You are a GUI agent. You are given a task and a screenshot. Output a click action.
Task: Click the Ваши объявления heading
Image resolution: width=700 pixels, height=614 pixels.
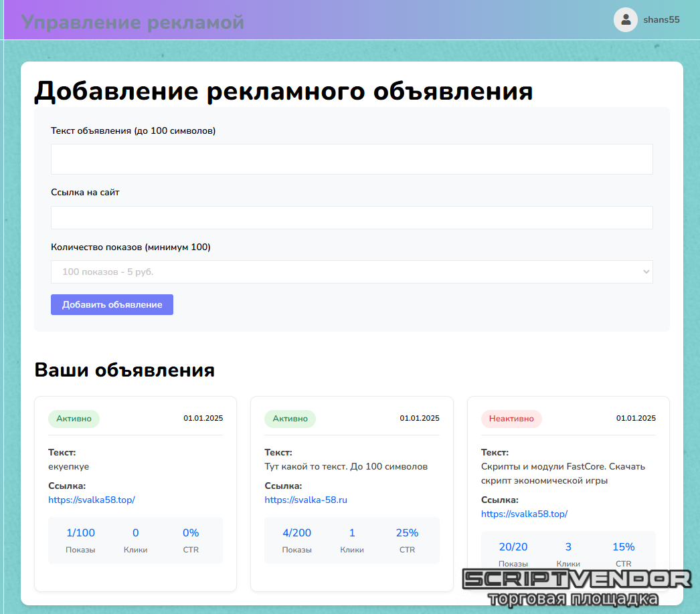point(124,370)
